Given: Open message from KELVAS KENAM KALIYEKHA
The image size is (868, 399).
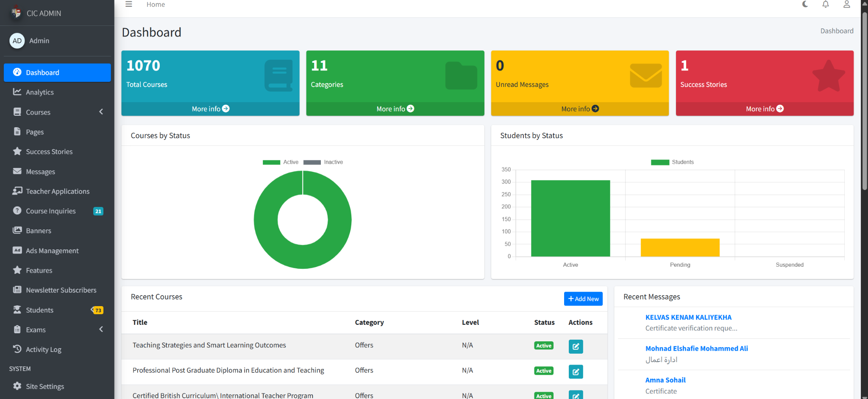Looking at the screenshot, I should 688,317.
